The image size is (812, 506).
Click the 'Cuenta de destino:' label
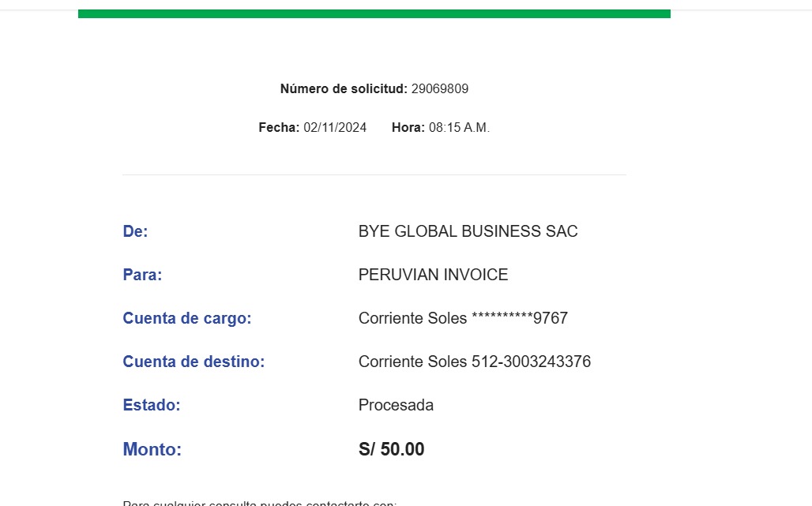click(194, 362)
